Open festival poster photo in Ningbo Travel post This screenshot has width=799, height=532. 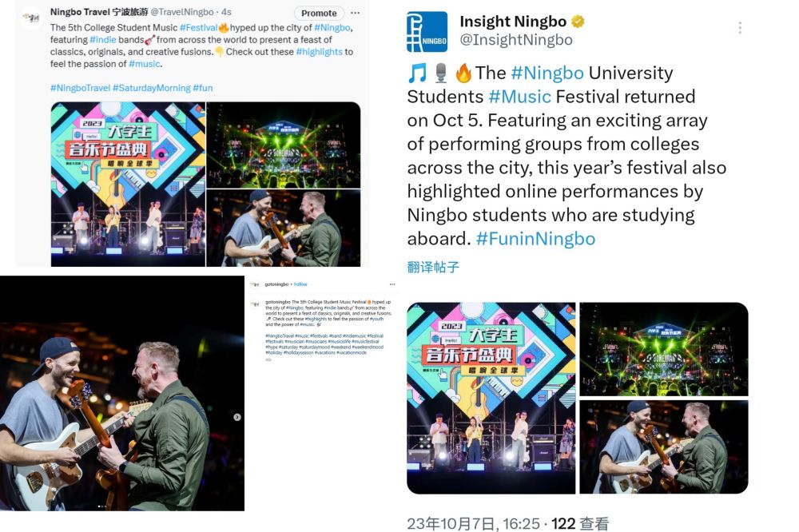(x=128, y=184)
